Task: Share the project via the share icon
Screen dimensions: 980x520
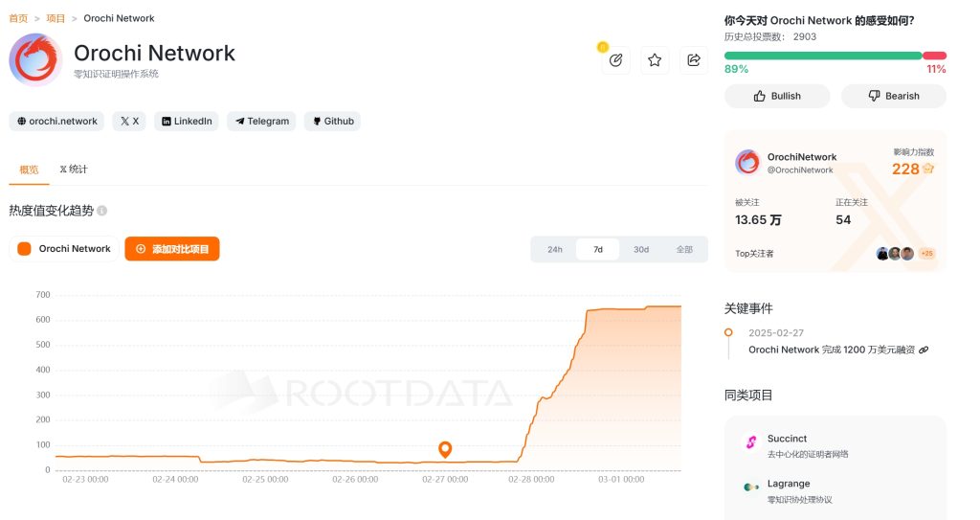Action: 694,60
